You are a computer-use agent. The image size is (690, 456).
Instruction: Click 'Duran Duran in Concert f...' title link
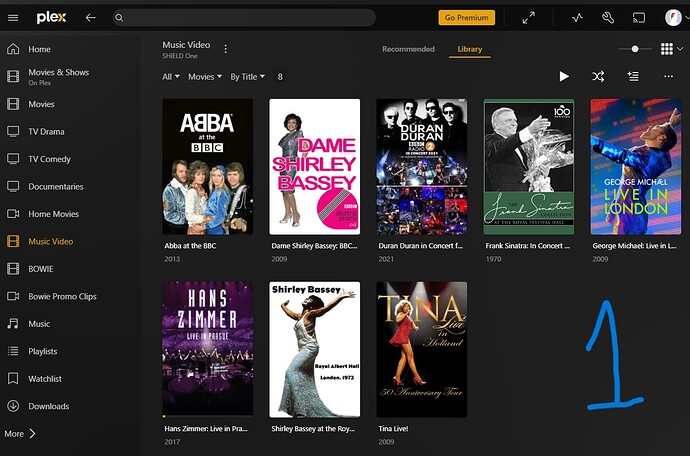click(x=421, y=246)
